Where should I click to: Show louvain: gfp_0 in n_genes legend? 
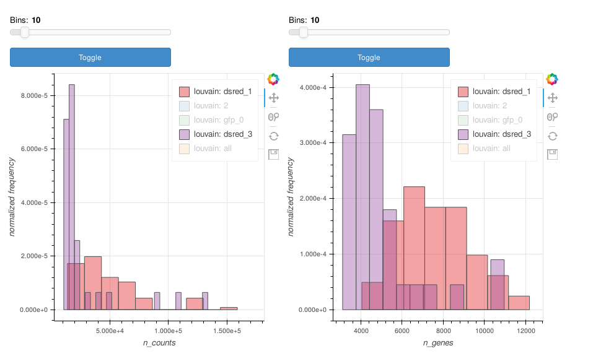click(493, 120)
